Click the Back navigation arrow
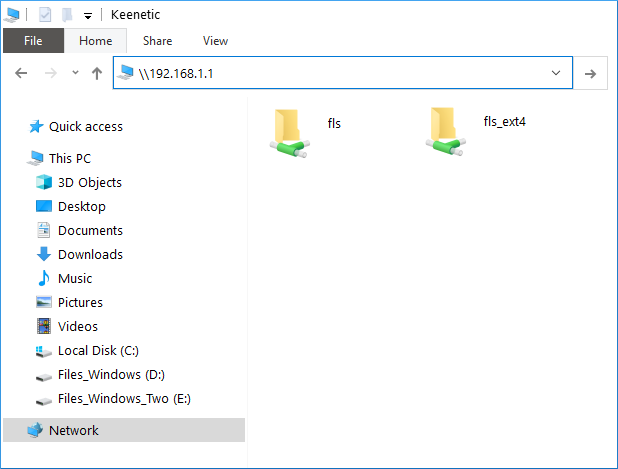 pyautogui.click(x=21, y=73)
